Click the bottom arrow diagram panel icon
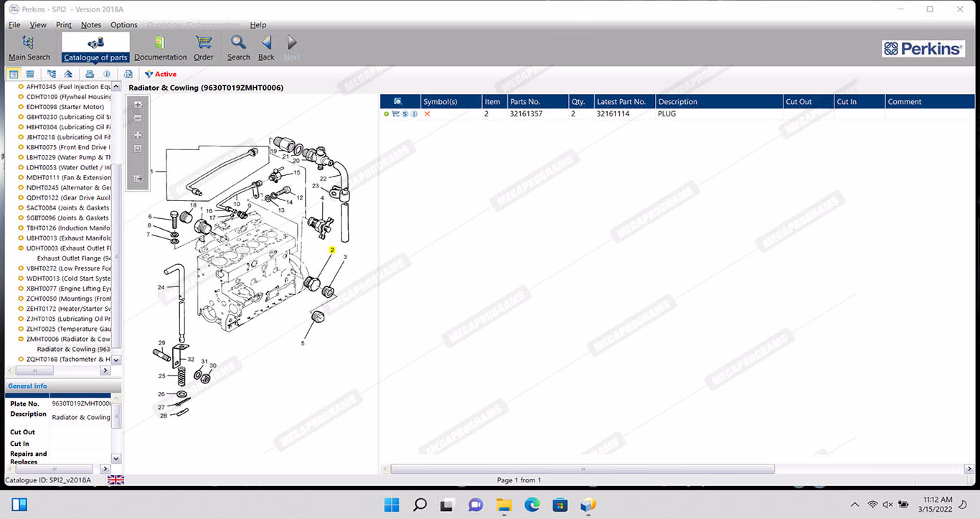This screenshot has width=980, height=519. pos(138,179)
